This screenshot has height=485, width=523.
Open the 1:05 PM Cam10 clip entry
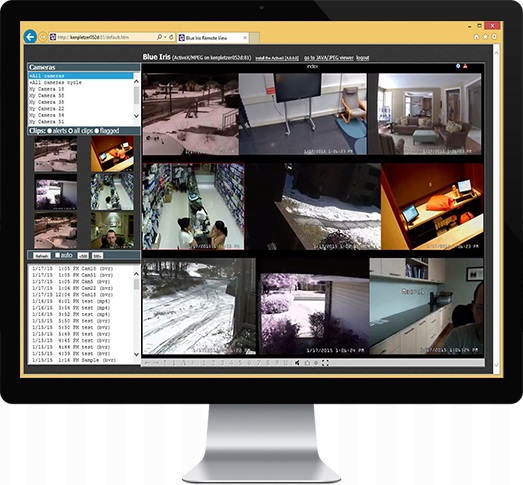pos(73,269)
